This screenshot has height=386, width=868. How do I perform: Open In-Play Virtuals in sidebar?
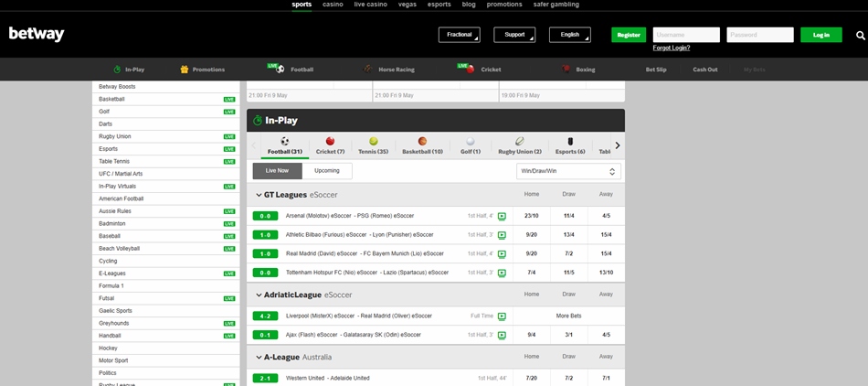pos(165,187)
